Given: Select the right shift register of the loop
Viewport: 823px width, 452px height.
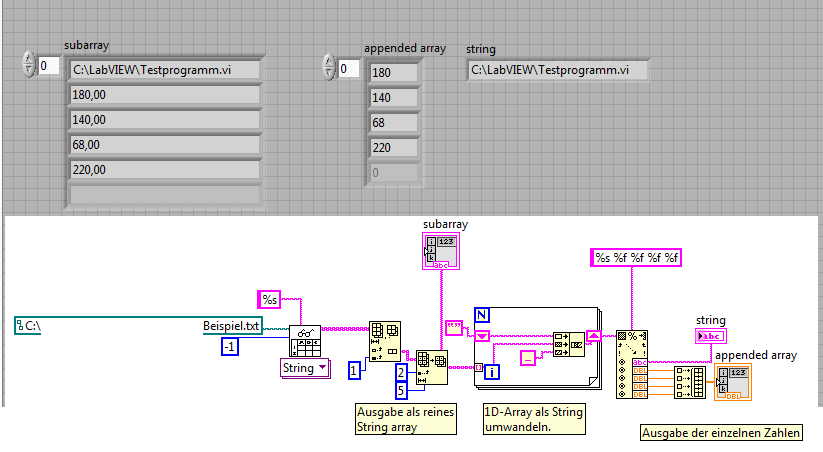Looking at the screenshot, I should pos(593,335).
